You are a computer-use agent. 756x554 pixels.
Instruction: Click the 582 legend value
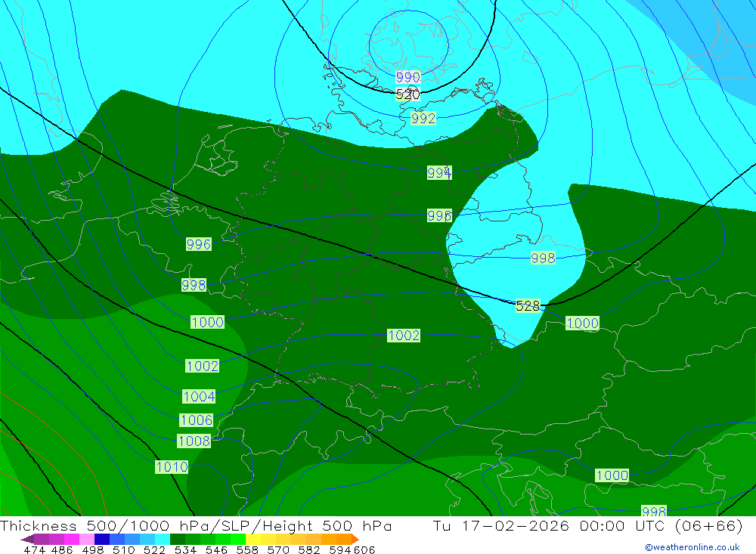click(309, 549)
